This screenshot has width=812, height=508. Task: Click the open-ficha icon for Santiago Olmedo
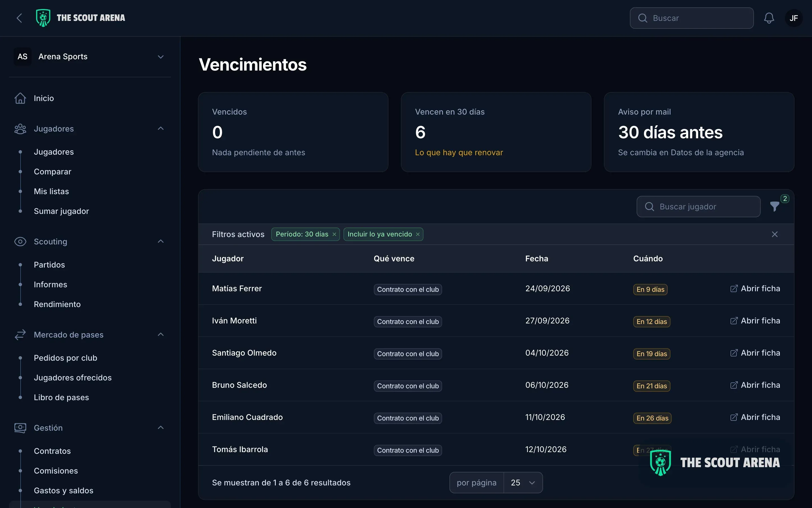(734, 353)
